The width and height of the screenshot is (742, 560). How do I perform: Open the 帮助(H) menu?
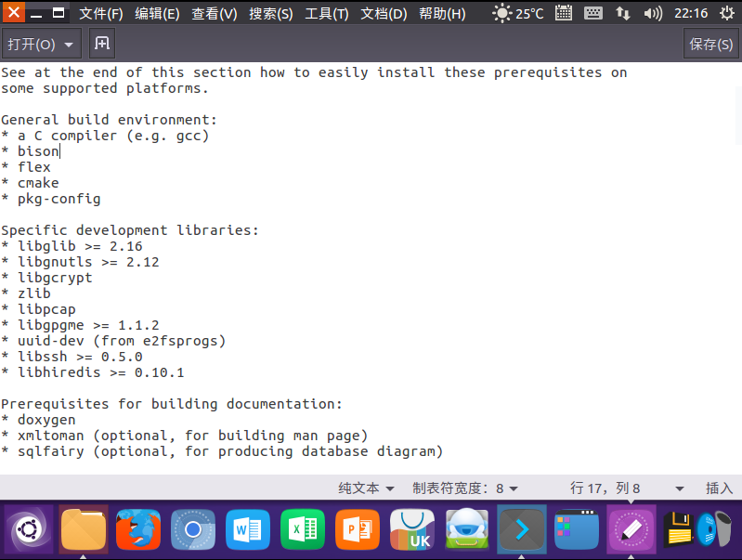point(442,14)
